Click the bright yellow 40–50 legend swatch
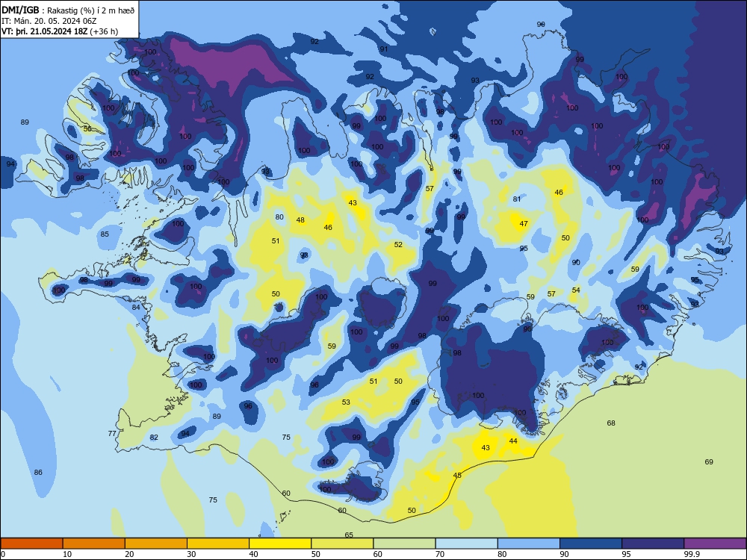This screenshot has width=747, height=560. tap(280, 544)
